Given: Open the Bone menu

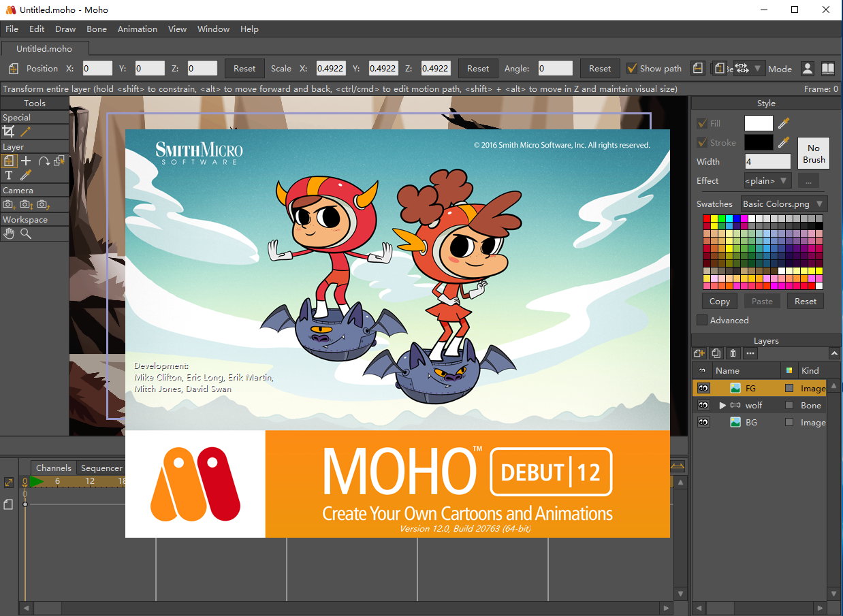Looking at the screenshot, I should pyautogui.click(x=97, y=29).
